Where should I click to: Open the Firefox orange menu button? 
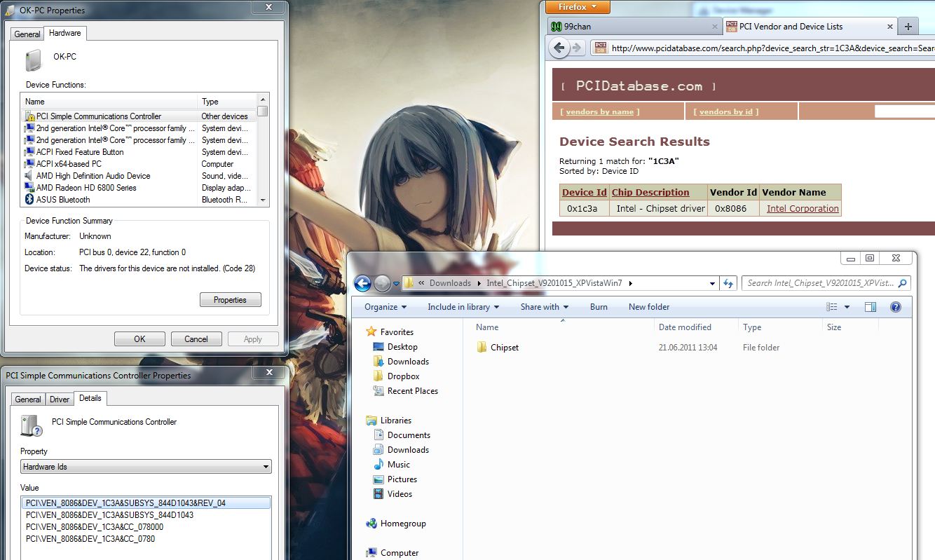578,7
